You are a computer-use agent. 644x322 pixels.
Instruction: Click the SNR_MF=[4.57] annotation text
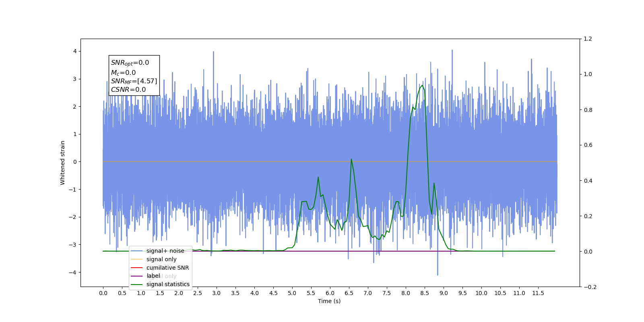[134, 81]
